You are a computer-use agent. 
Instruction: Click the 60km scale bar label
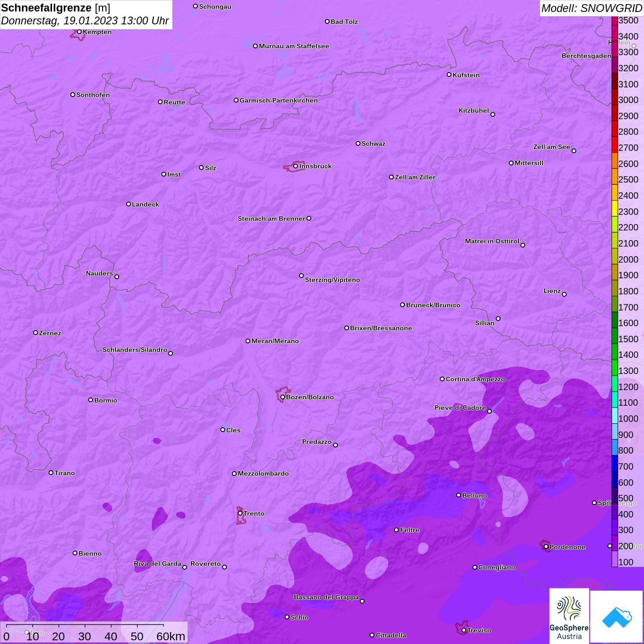point(171,636)
